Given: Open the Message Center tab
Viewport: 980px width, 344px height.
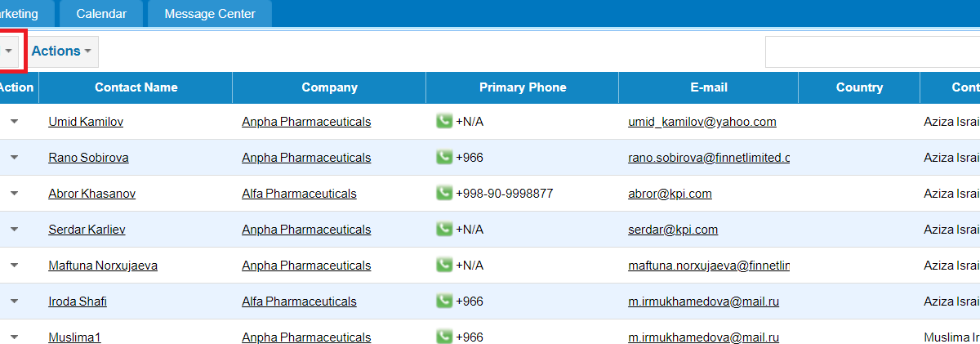Looking at the screenshot, I should [x=210, y=14].
